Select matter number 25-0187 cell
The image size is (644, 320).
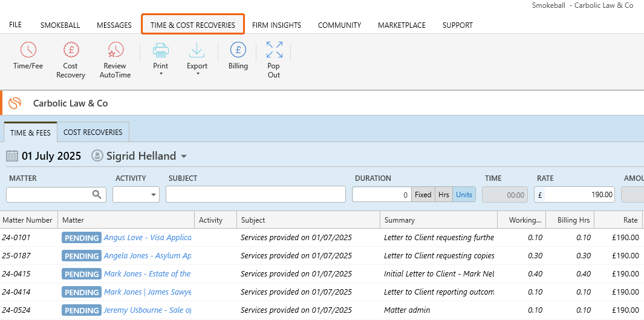click(16, 255)
